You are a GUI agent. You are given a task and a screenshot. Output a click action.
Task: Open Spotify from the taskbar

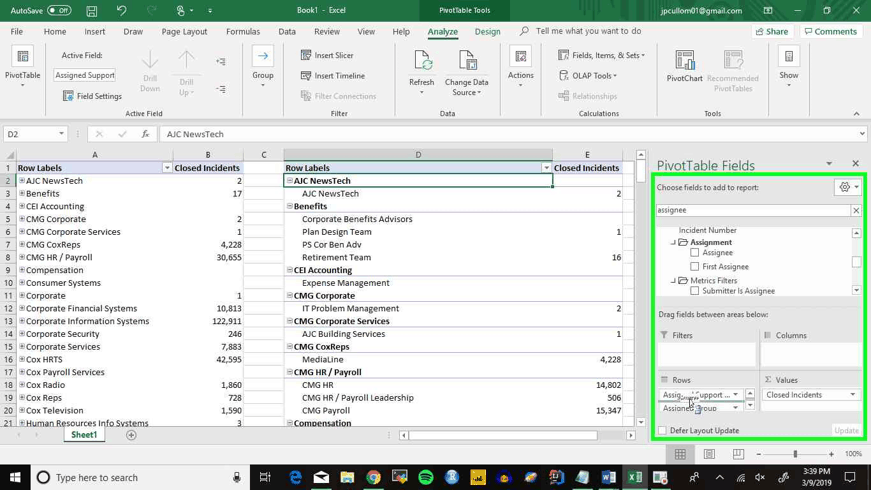pyautogui.click(x=425, y=477)
